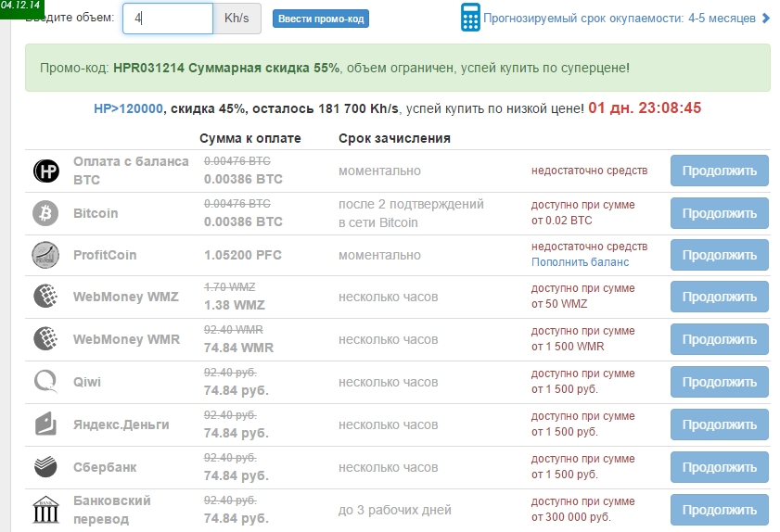Viewport: 780px width, 532px height.
Task: Click Продолжить for Банковский перевод
Action: 719,510
